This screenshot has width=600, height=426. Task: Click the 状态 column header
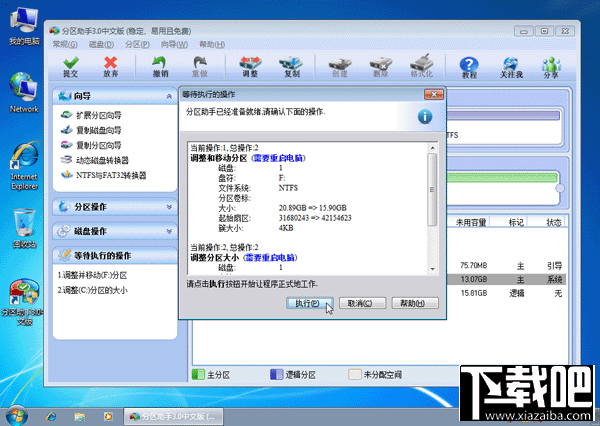click(553, 222)
